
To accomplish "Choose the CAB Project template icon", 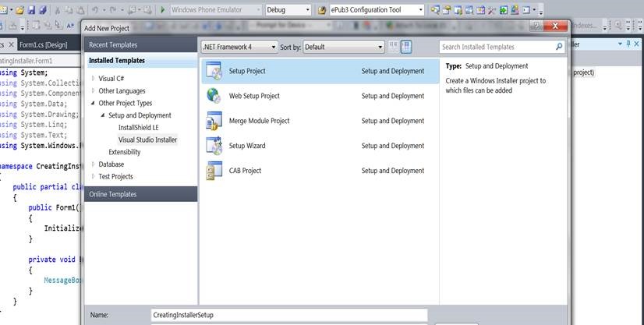I will [x=214, y=171].
